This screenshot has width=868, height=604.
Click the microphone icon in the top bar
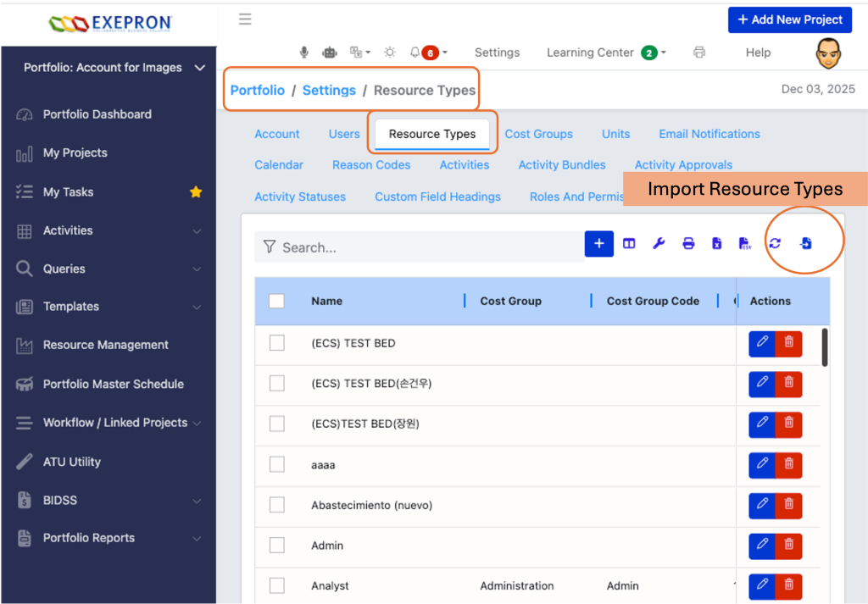(304, 53)
